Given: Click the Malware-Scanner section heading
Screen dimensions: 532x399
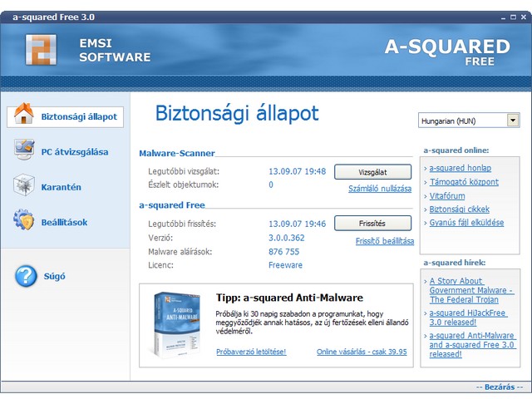Looking at the screenshot, I should (x=177, y=153).
